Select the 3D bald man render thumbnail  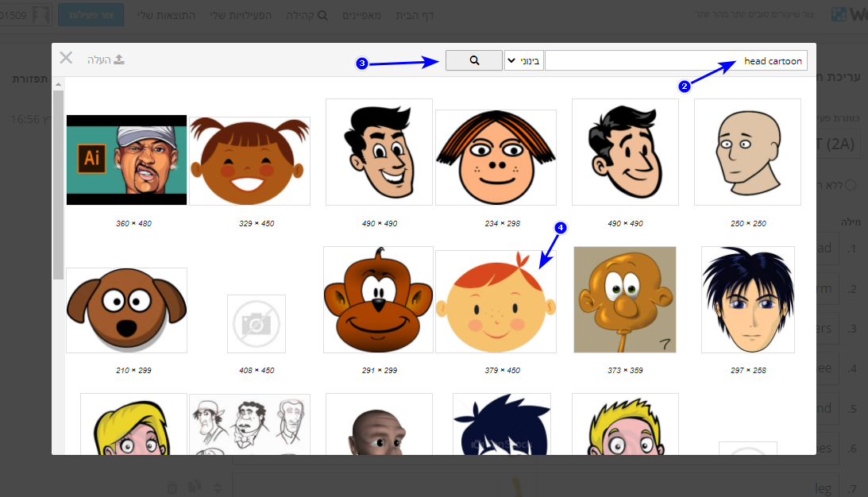[x=379, y=425]
